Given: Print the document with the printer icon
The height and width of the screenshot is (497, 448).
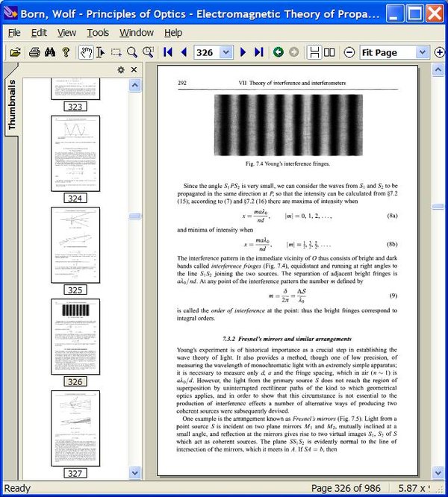Looking at the screenshot, I should (34, 52).
